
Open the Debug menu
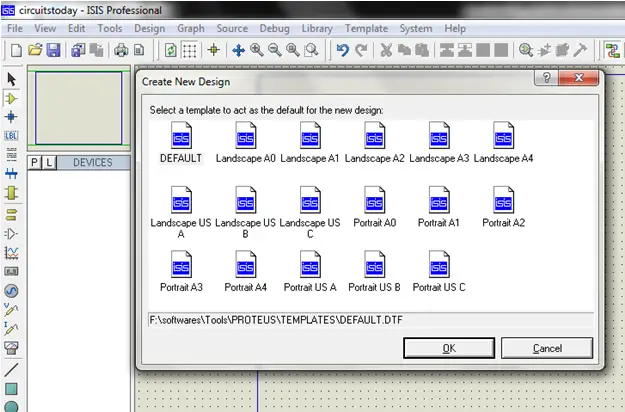274,28
